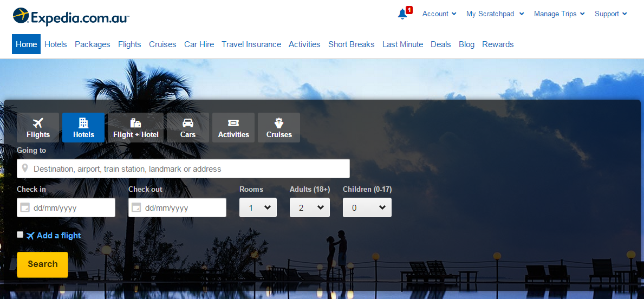644x299 pixels.
Task: Open the Blog link
Action: click(466, 44)
